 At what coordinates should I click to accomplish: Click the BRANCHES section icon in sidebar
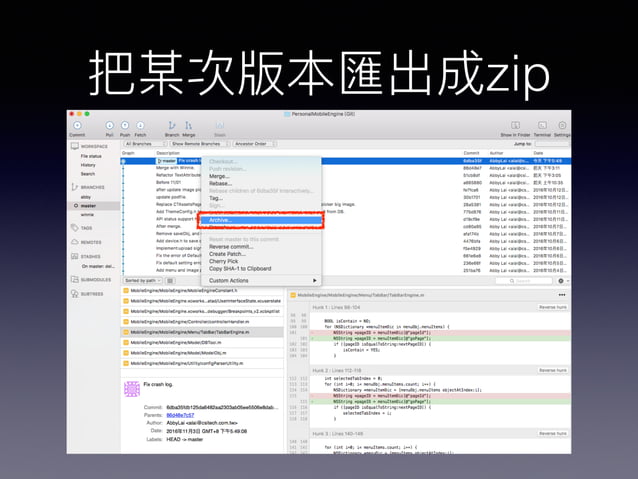[x=74, y=187]
